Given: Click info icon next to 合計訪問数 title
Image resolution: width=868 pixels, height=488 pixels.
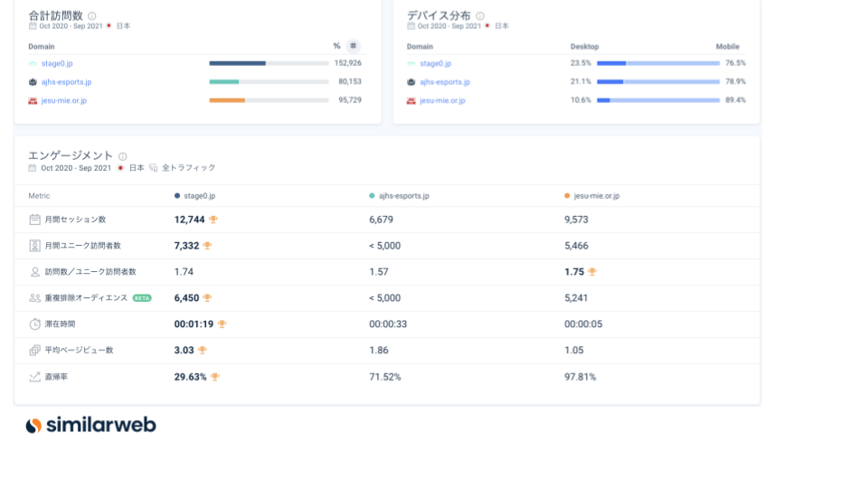Looking at the screenshot, I should [92, 16].
